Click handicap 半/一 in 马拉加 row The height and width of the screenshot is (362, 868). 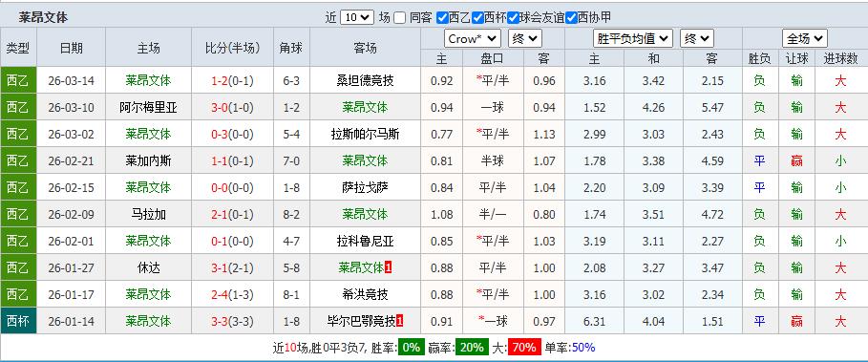pyautogui.click(x=493, y=214)
